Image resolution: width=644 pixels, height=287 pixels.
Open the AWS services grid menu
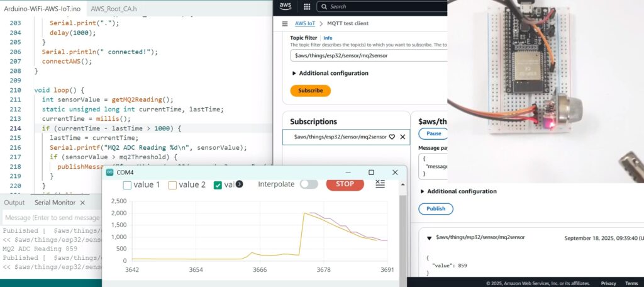point(307,6)
